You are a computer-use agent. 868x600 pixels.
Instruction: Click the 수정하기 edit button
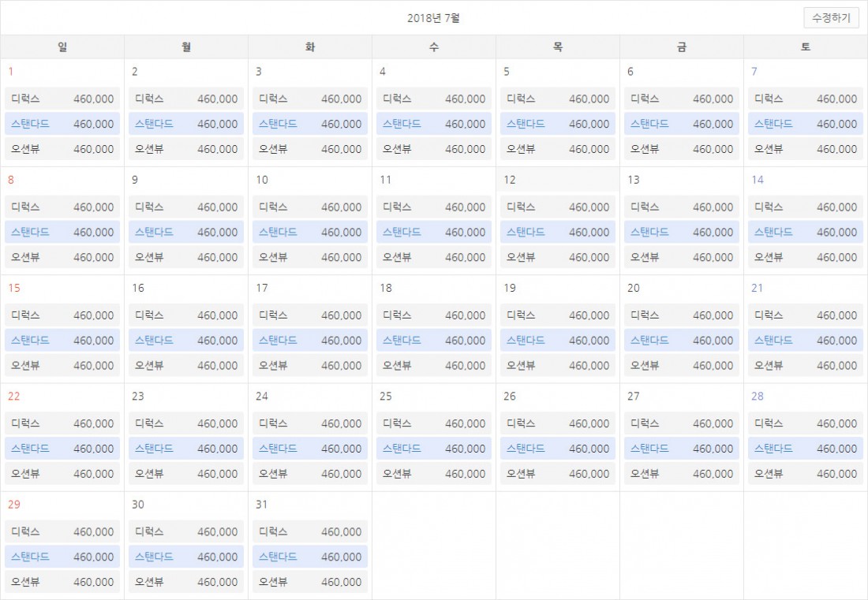click(x=831, y=18)
